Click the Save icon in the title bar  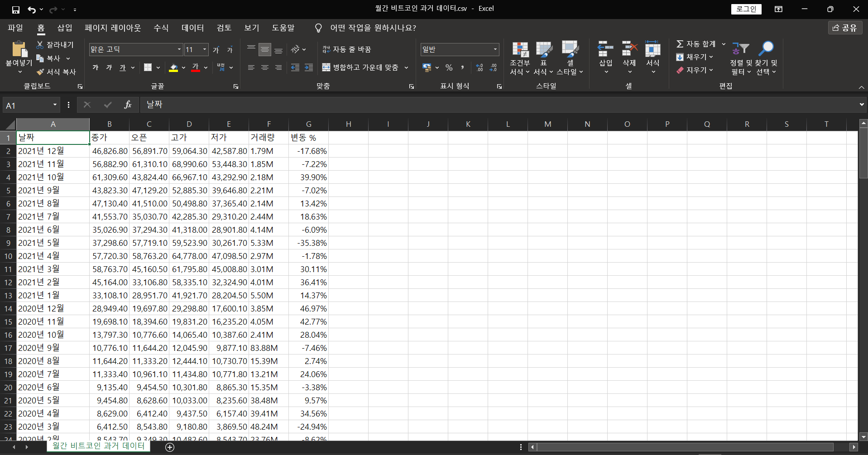16,10
